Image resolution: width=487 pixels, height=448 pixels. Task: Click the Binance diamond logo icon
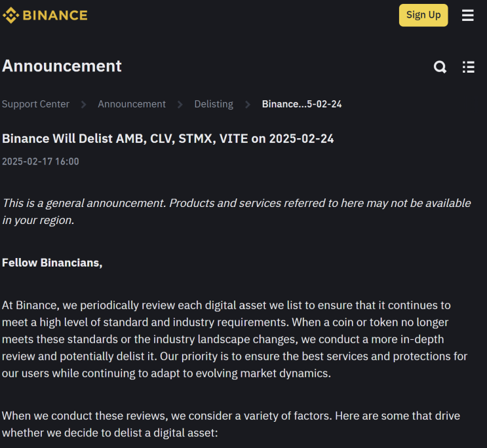coord(10,15)
